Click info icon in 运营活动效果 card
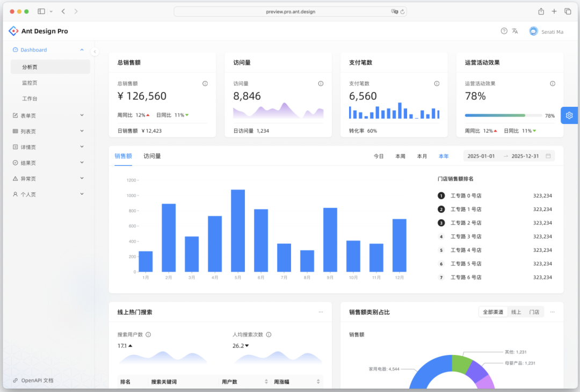Screen dimensions: 580x392 tap(552, 84)
